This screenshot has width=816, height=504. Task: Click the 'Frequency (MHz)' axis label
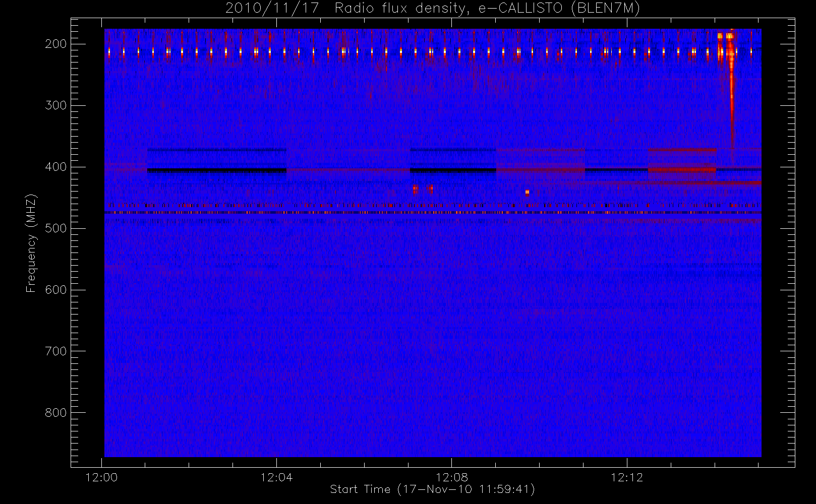point(31,243)
